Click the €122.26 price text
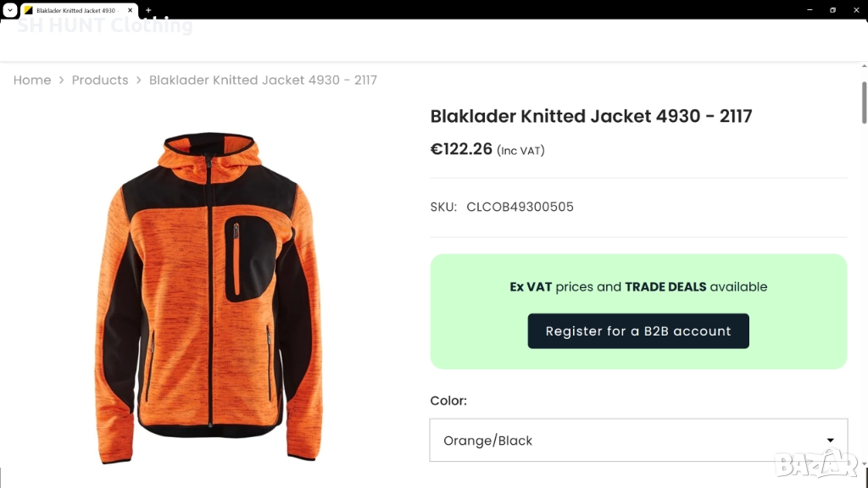Image resolution: width=868 pixels, height=488 pixels. pos(461,149)
